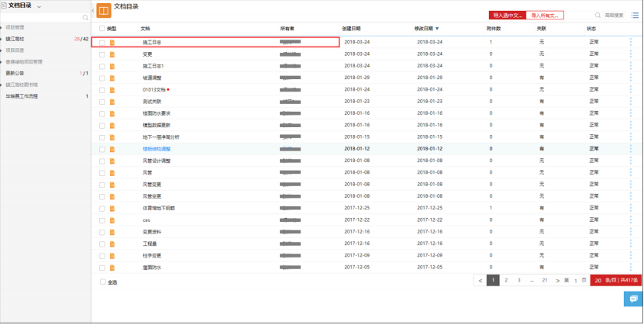Check the box for 体育馆地下钢筋 row
This screenshot has width=644, height=325.
point(102,209)
